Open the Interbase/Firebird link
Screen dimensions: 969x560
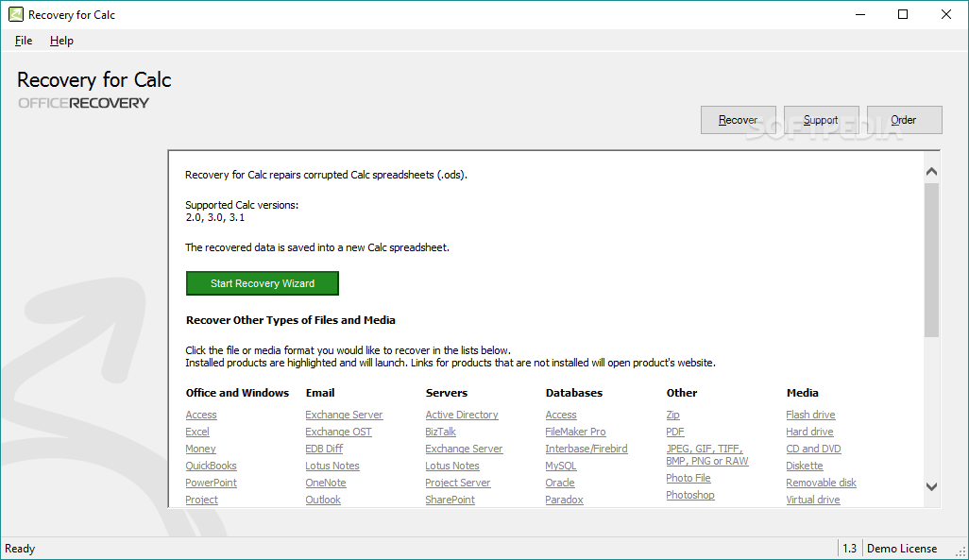(586, 449)
